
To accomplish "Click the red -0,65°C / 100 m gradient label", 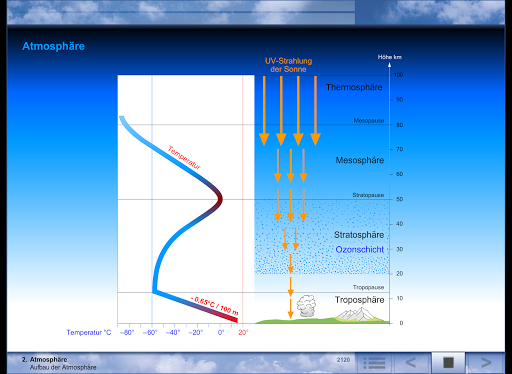I will (x=215, y=306).
